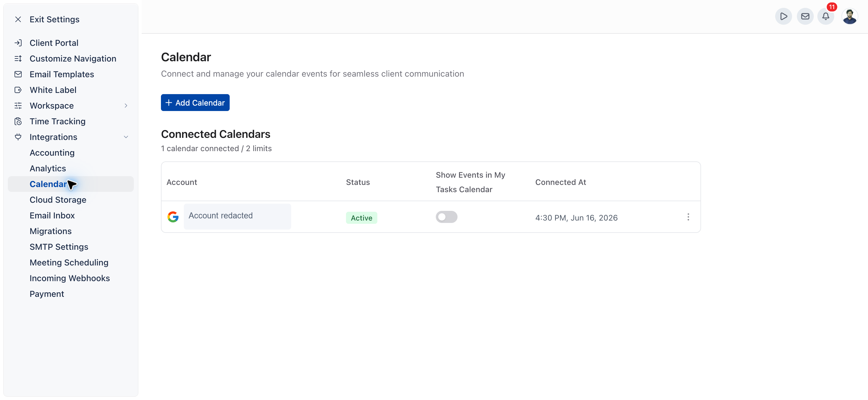The width and height of the screenshot is (868, 400).
Task: Open the user profile avatar
Action: (850, 16)
